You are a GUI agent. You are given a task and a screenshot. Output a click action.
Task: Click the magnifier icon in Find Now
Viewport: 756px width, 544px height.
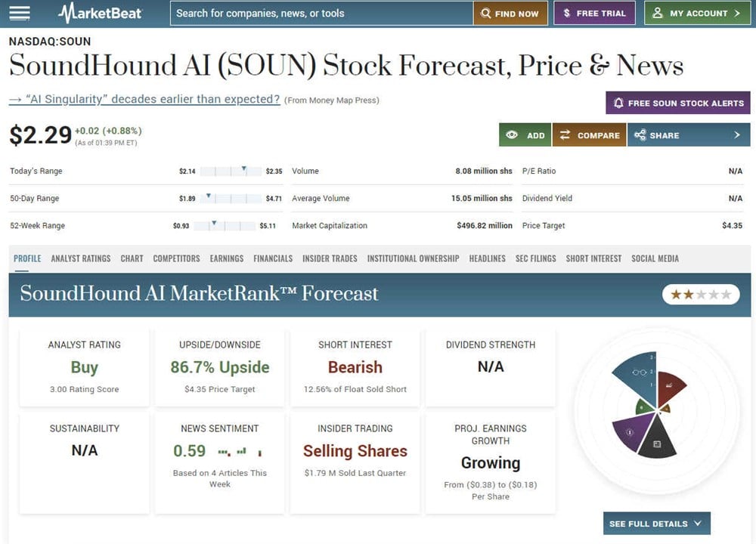click(485, 14)
